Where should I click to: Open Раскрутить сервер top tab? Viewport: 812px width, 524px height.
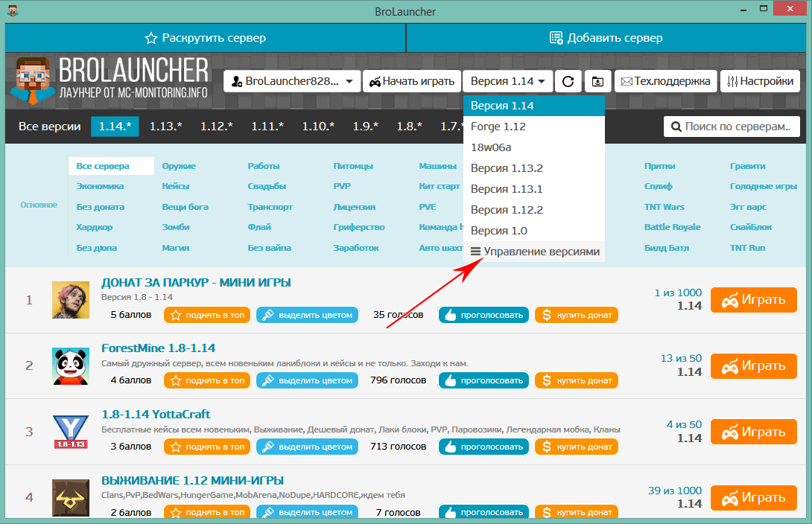(205, 38)
